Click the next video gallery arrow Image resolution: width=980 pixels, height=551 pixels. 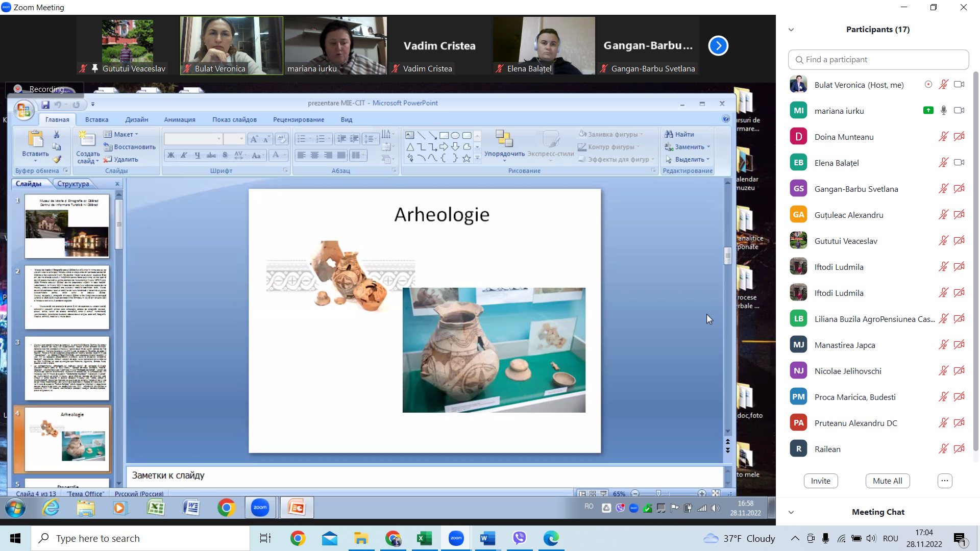point(718,46)
